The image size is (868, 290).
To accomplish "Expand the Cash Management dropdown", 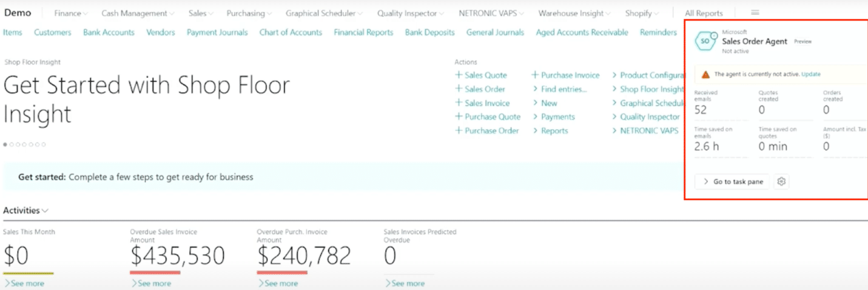I will [137, 13].
